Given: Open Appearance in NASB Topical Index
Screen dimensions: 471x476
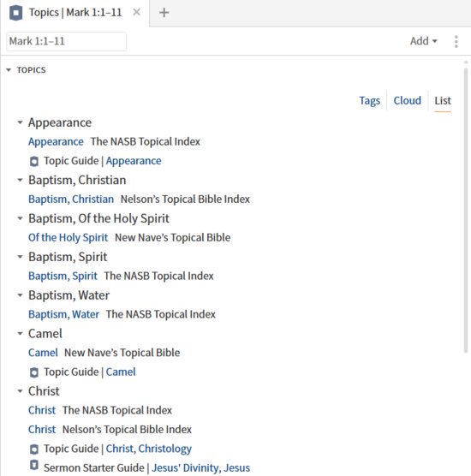Looking at the screenshot, I should (x=56, y=142).
